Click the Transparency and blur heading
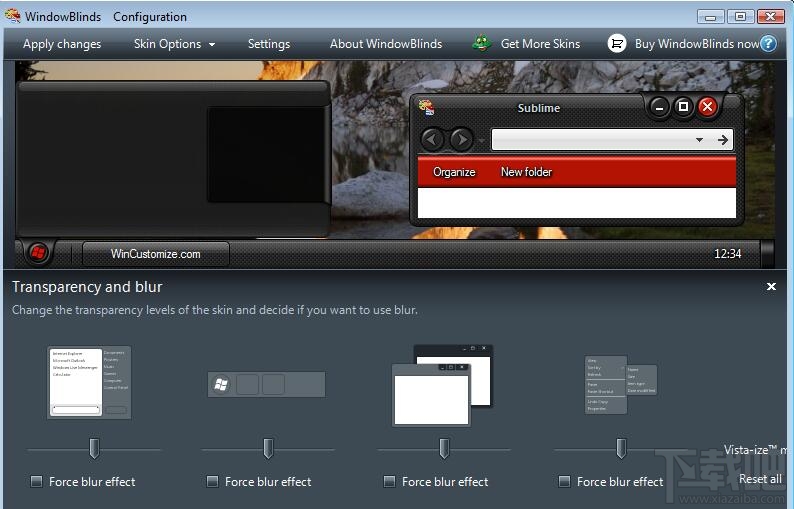 click(x=87, y=287)
